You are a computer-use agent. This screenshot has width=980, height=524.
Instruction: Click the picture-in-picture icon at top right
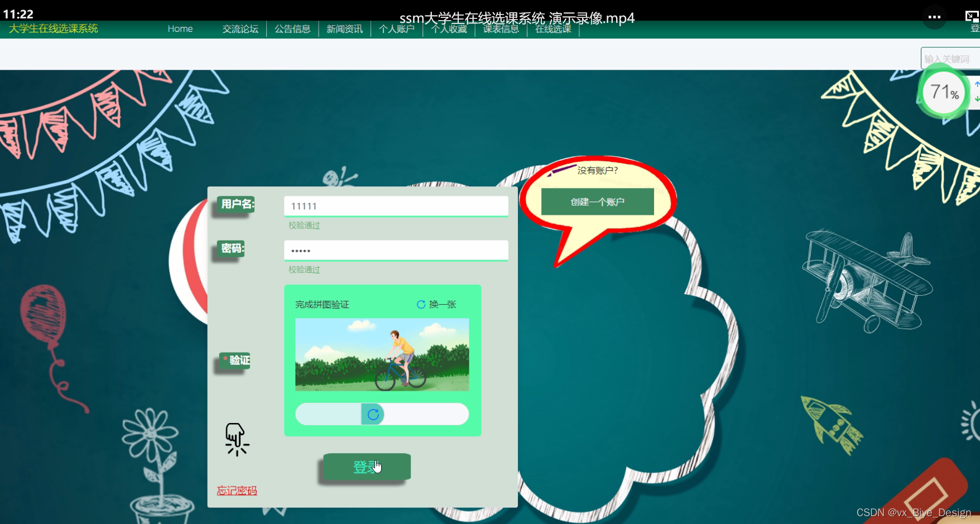(x=972, y=17)
